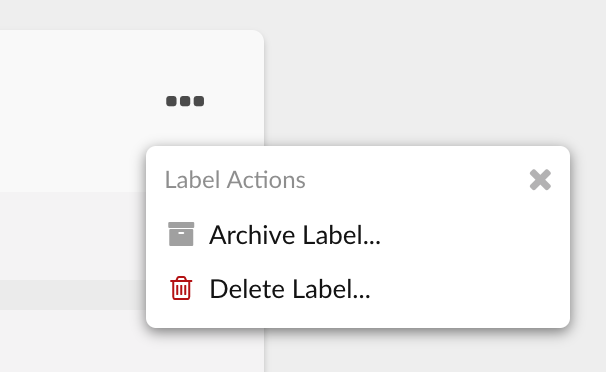Click the word Archive in the menu
Image resolution: width=606 pixels, height=372 pixels.
click(x=252, y=234)
